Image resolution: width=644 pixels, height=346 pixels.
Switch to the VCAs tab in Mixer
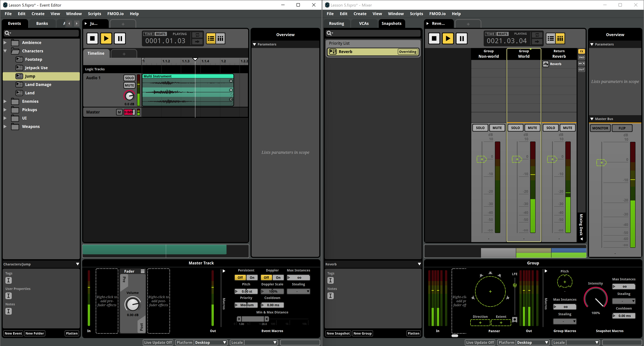click(364, 24)
